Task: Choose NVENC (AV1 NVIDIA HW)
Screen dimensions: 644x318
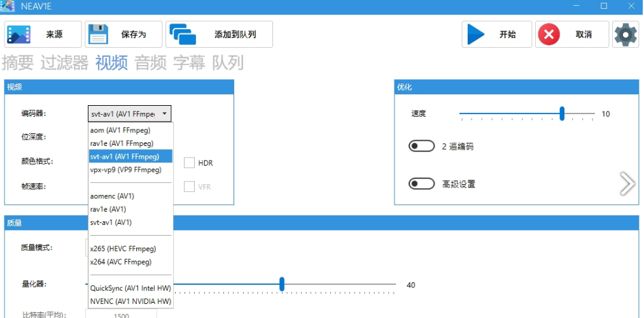Action: (x=130, y=301)
